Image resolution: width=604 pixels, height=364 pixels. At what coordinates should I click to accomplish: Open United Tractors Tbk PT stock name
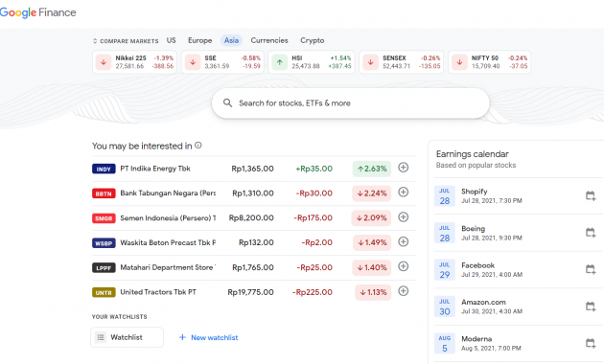coord(158,292)
